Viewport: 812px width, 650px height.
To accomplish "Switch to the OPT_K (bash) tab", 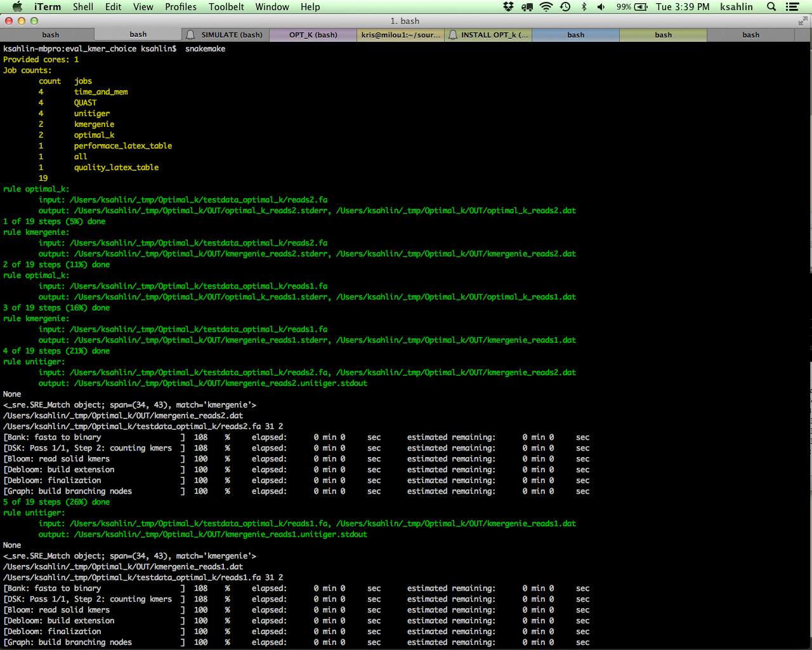I will (x=313, y=35).
